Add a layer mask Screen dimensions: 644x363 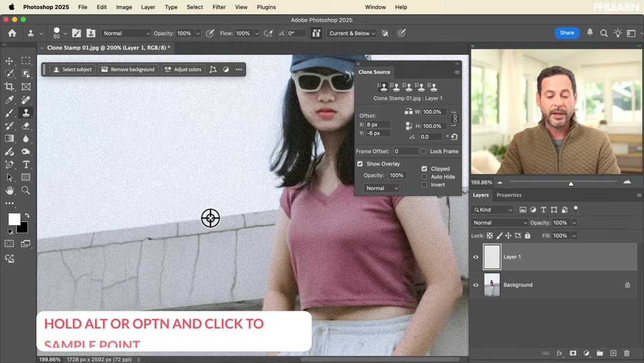pyautogui.click(x=573, y=353)
